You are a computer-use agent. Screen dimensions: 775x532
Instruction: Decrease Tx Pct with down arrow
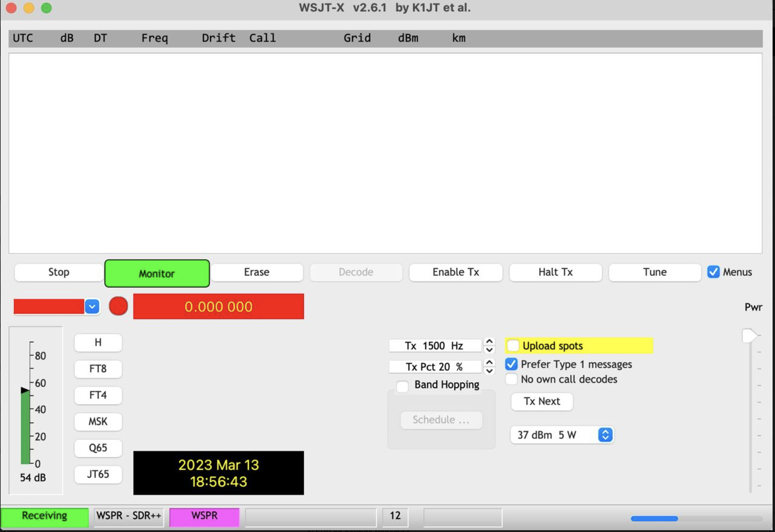coord(489,371)
